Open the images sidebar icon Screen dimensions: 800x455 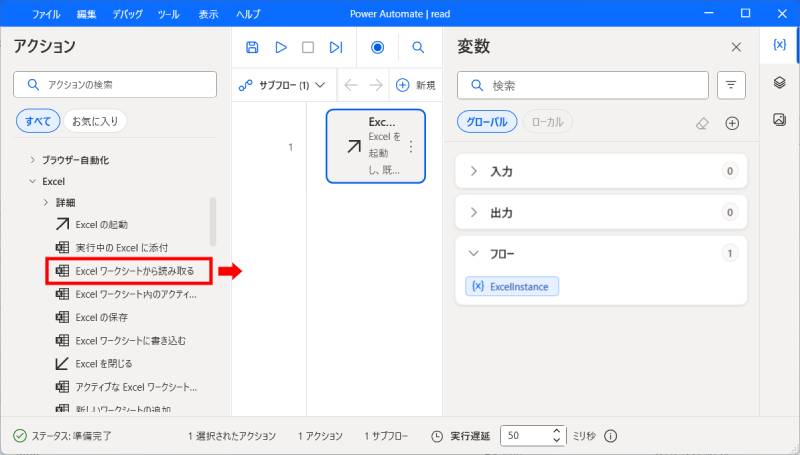779,119
